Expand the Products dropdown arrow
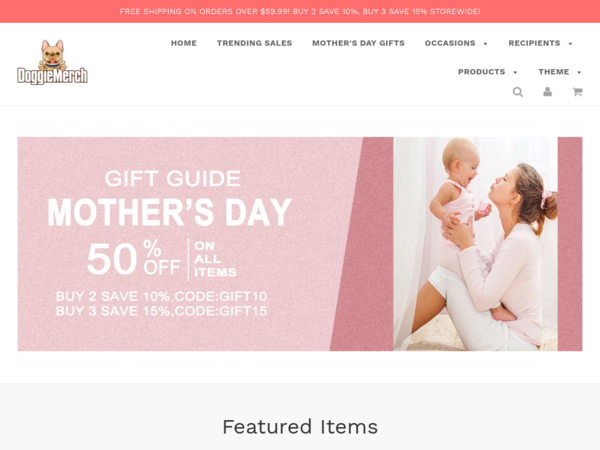The width and height of the screenshot is (600, 450). (x=515, y=72)
